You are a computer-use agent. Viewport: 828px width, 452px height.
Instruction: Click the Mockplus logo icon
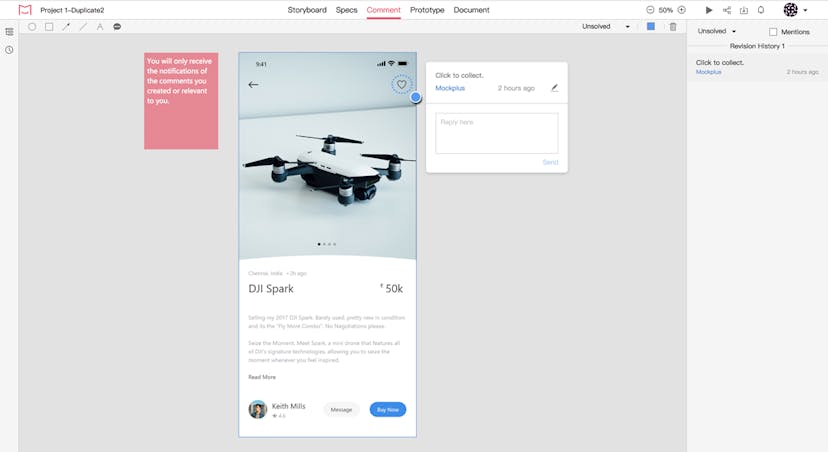point(25,10)
